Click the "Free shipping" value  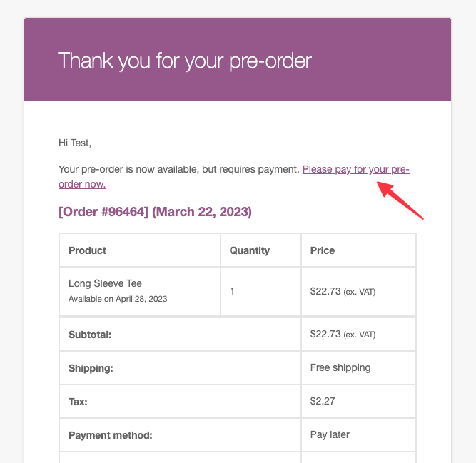[340, 368]
